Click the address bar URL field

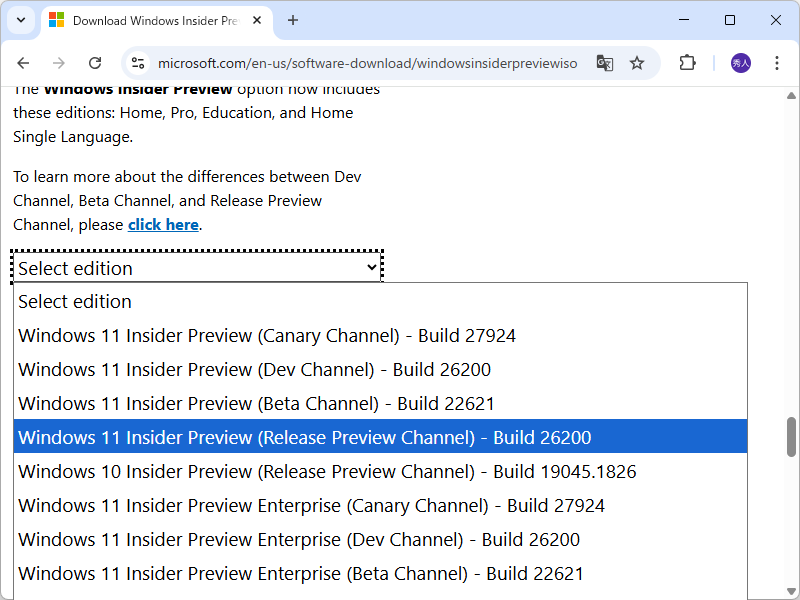click(x=367, y=63)
